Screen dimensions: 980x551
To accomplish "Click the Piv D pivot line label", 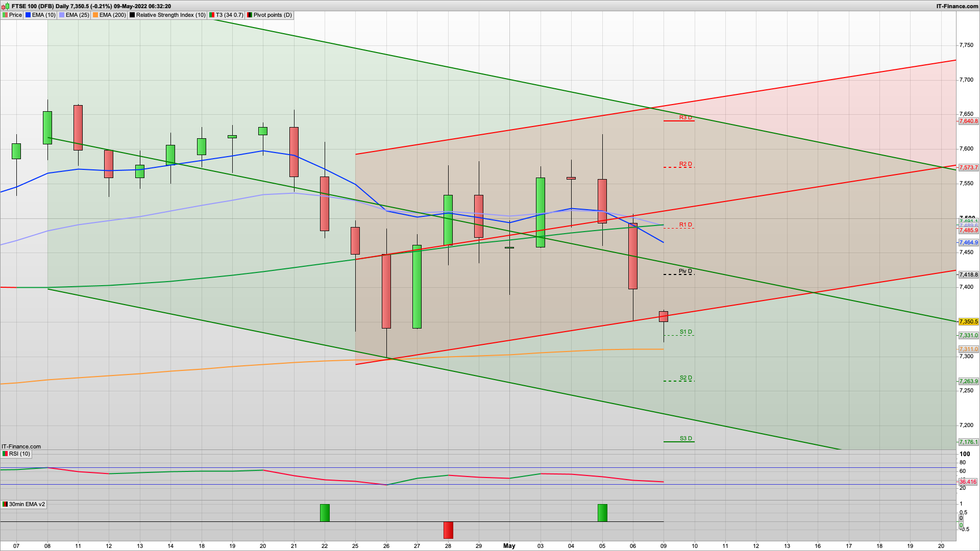I will click(685, 271).
